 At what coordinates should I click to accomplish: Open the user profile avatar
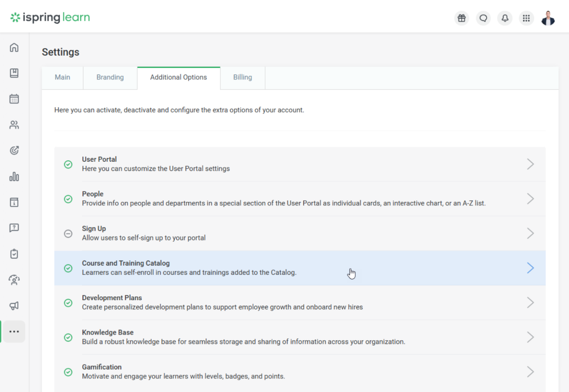[548, 18]
